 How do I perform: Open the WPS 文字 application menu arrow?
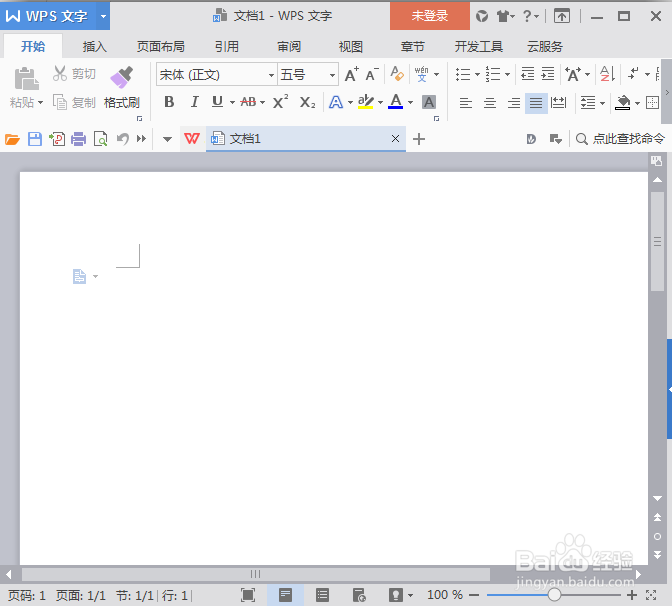pos(103,16)
